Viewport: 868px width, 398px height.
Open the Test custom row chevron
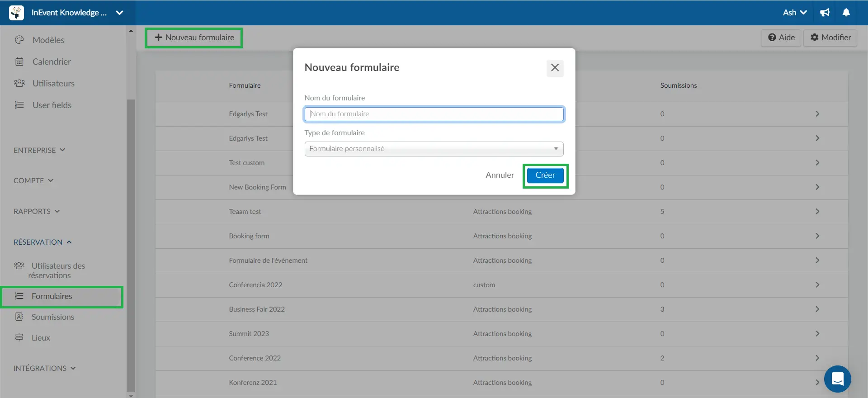click(817, 163)
